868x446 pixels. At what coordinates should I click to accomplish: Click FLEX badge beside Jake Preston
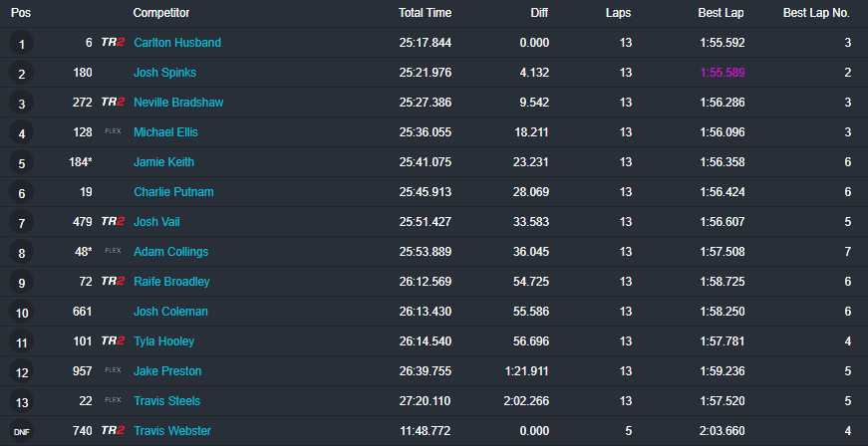tap(113, 370)
